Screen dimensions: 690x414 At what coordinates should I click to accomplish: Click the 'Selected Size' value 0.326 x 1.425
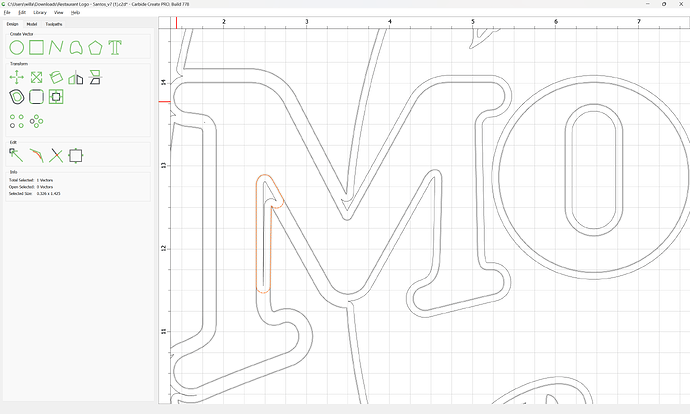tap(48, 194)
